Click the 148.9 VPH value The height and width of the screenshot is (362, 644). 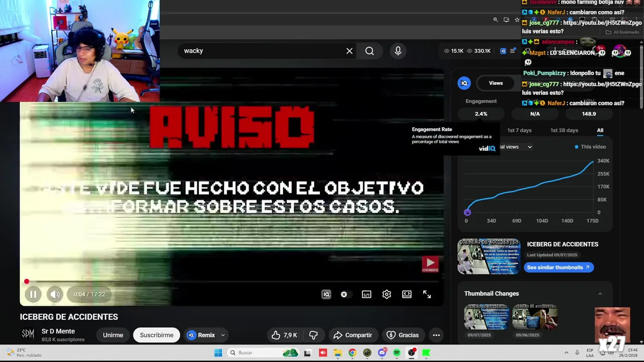click(589, 114)
